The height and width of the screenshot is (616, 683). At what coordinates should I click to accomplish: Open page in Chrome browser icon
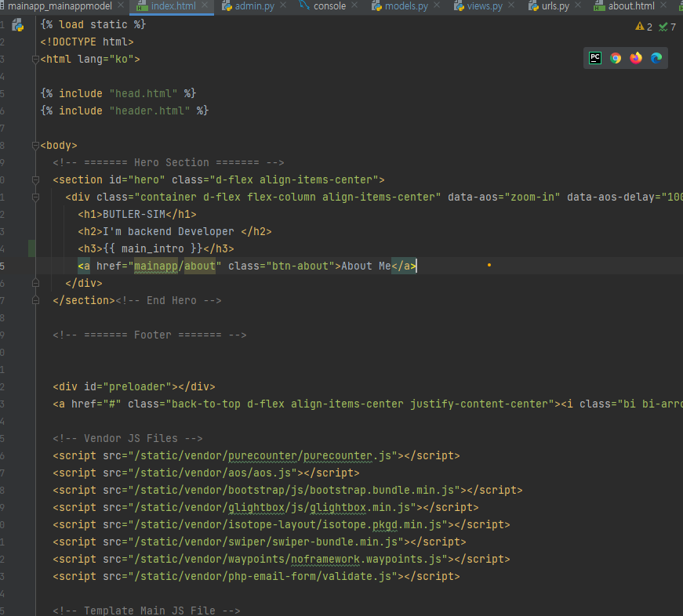tap(616, 58)
